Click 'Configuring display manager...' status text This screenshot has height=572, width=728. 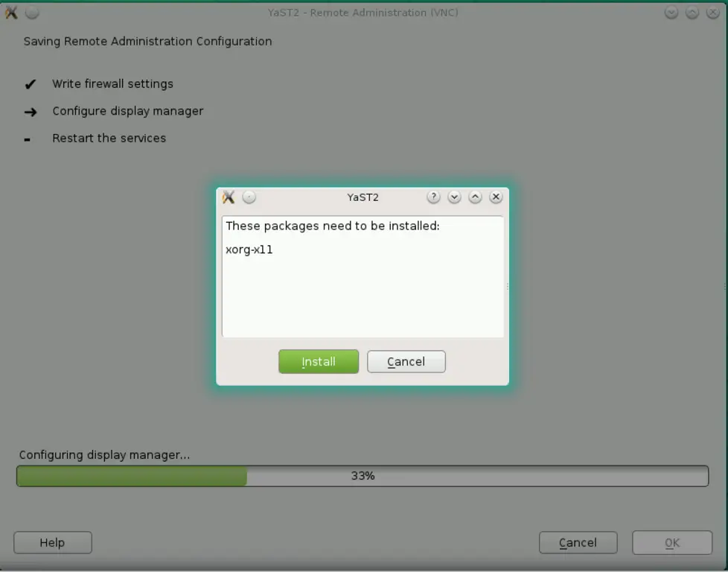(104, 455)
